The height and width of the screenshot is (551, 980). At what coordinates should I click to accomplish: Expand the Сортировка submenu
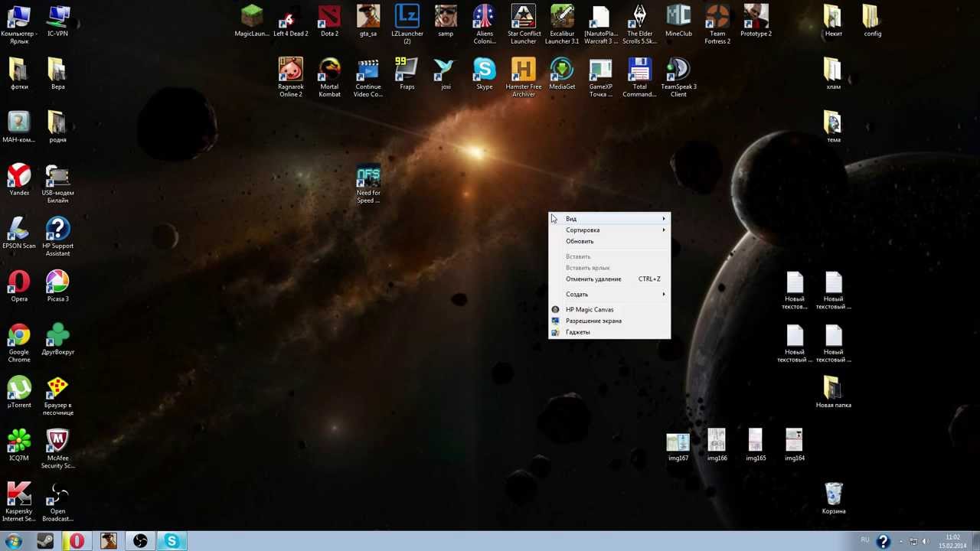[x=609, y=230]
